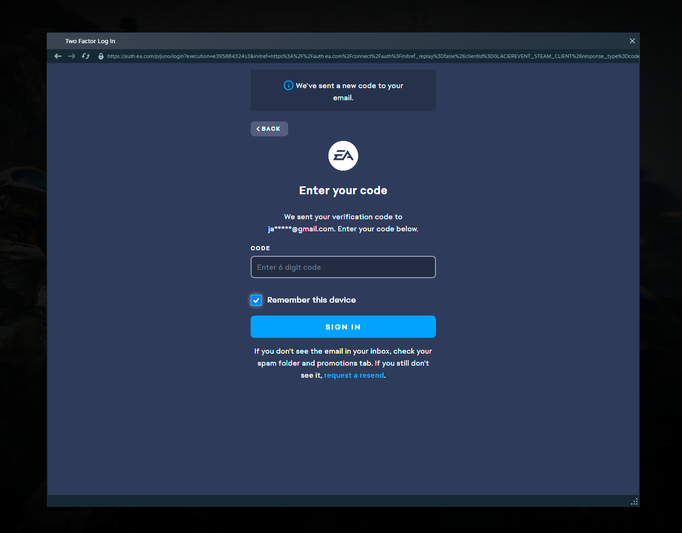Click the EA logo
The height and width of the screenshot is (533, 682).
tap(343, 155)
